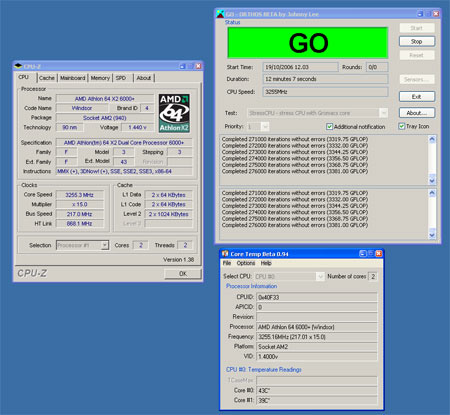Viewport: 450px width, 415px height.
Task: Click the Level 2 cache value
Action: (x=169, y=214)
